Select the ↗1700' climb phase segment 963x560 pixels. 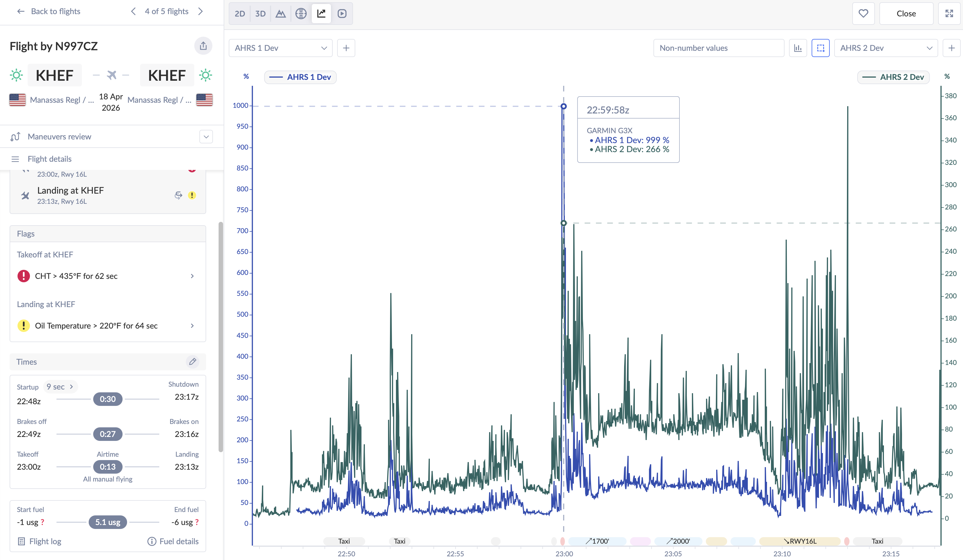point(597,541)
